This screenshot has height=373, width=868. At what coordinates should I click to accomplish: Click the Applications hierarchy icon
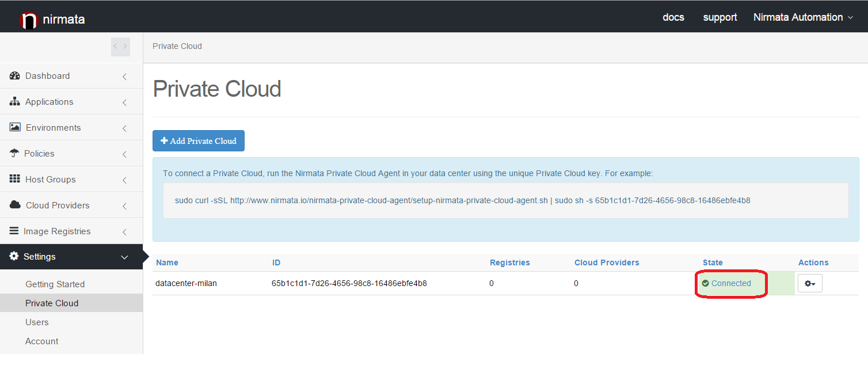tap(15, 102)
